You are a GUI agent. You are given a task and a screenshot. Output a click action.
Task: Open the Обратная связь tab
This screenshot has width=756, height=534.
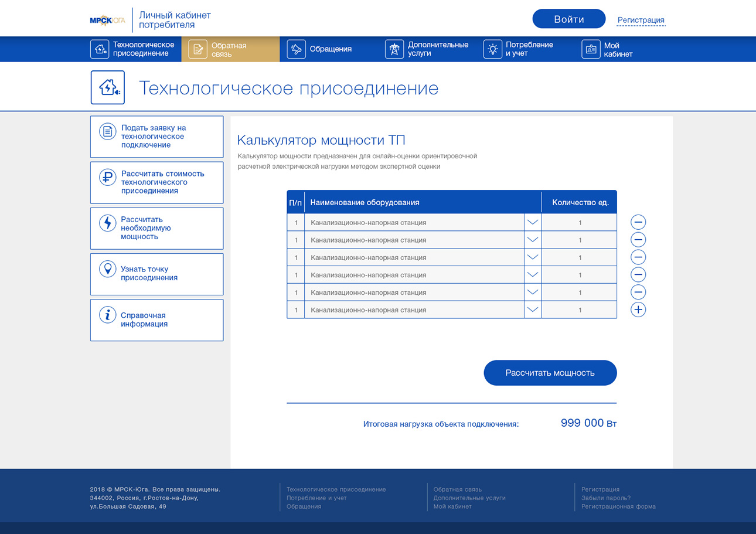[230, 49]
